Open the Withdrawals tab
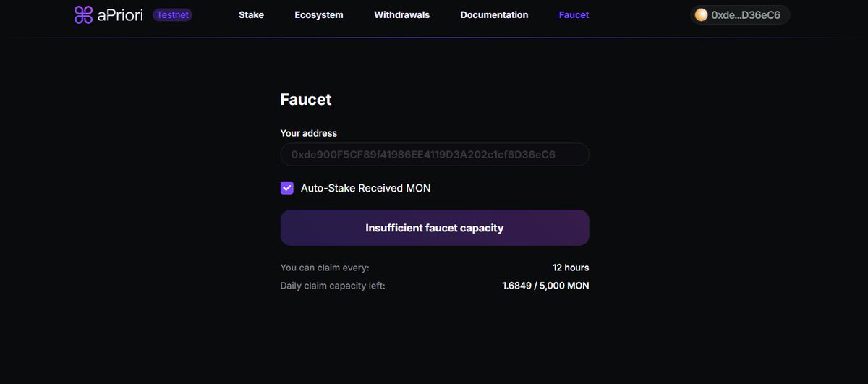This screenshot has width=868, height=384. pyautogui.click(x=401, y=14)
